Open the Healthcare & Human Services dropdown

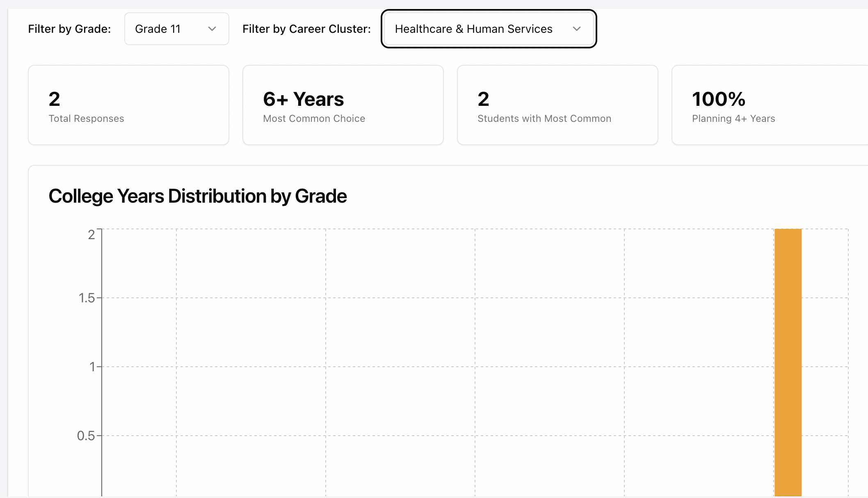coord(488,29)
